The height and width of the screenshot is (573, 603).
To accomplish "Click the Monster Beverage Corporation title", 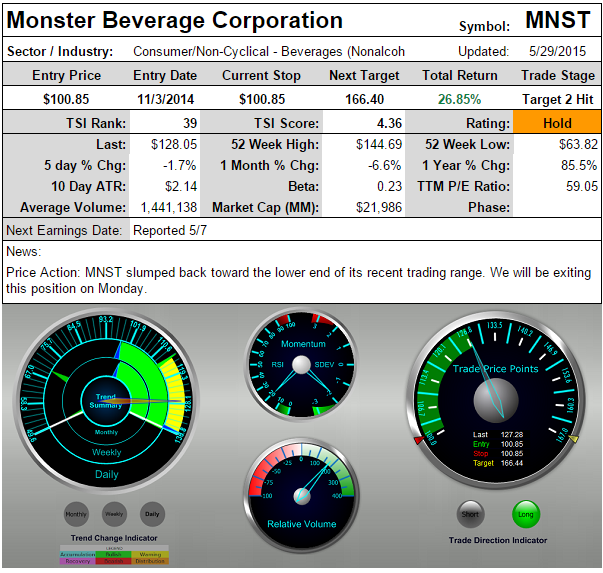I will [x=175, y=21].
